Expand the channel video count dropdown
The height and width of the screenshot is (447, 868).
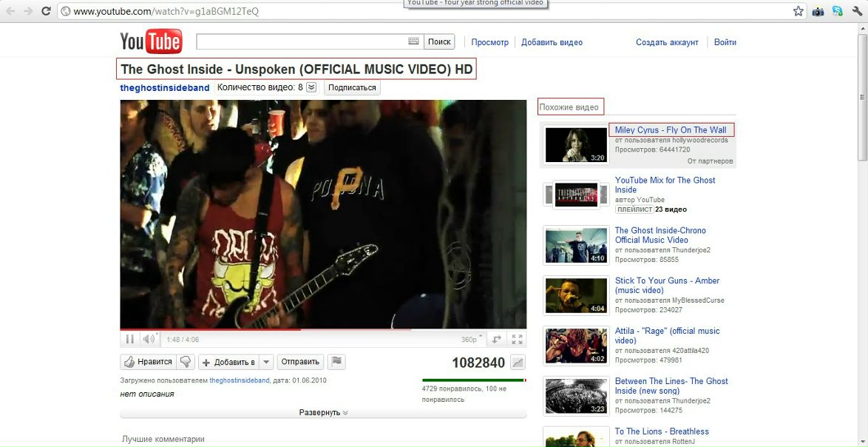pyautogui.click(x=311, y=87)
